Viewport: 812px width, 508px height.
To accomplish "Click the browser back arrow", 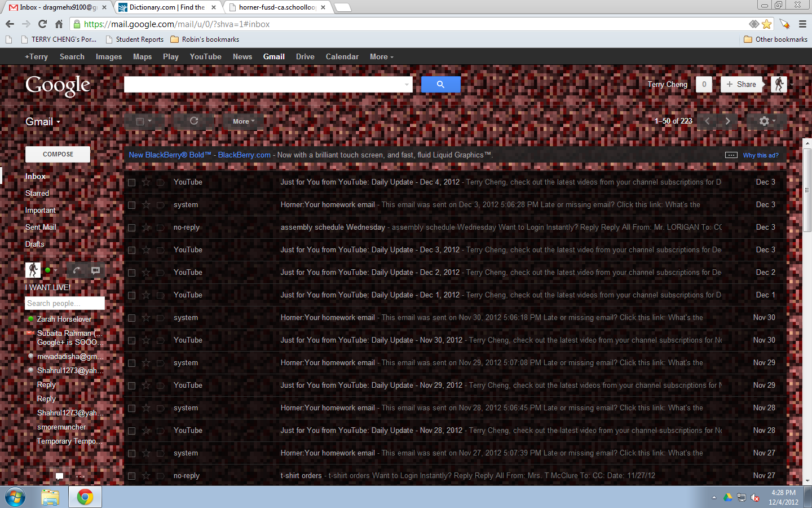I will (x=10, y=24).
